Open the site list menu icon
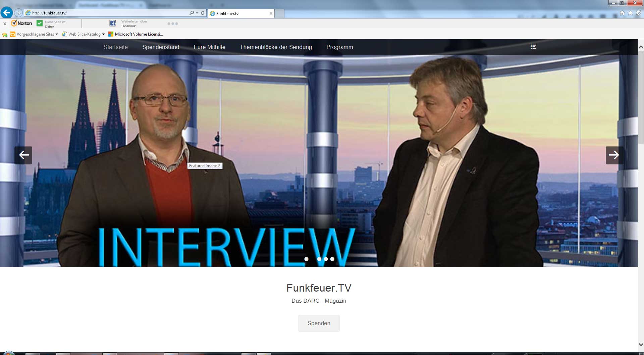The width and height of the screenshot is (644, 355). [x=533, y=47]
